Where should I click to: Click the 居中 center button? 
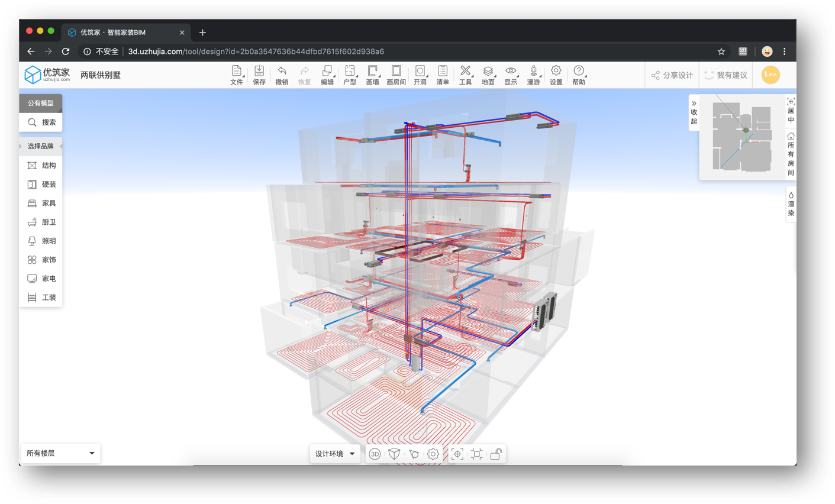[x=791, y=111]
